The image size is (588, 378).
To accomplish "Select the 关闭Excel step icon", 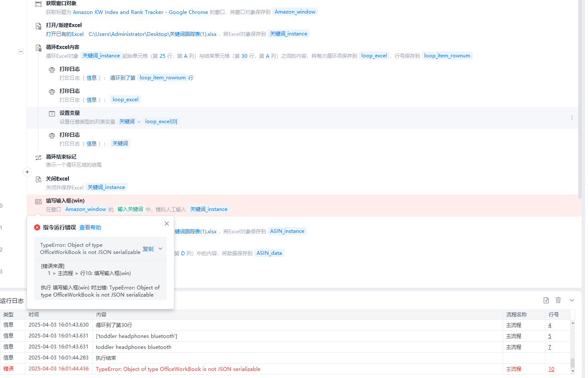I will pos(38,179).
